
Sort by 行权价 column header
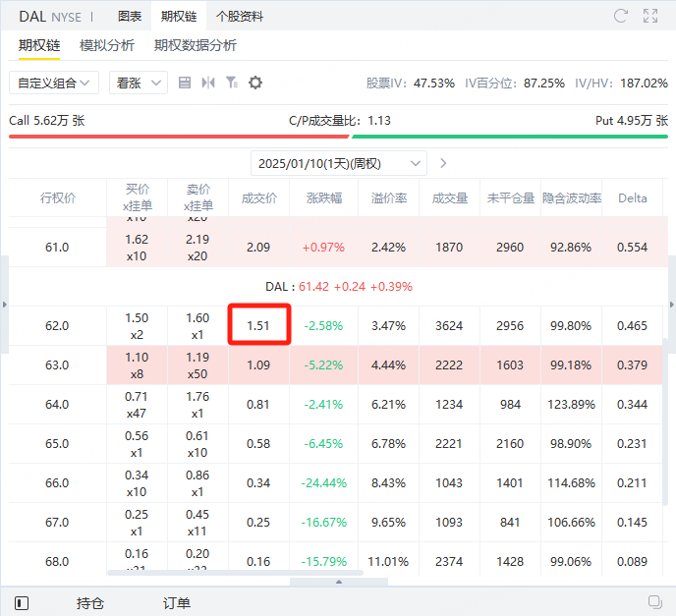click(58, 197)
